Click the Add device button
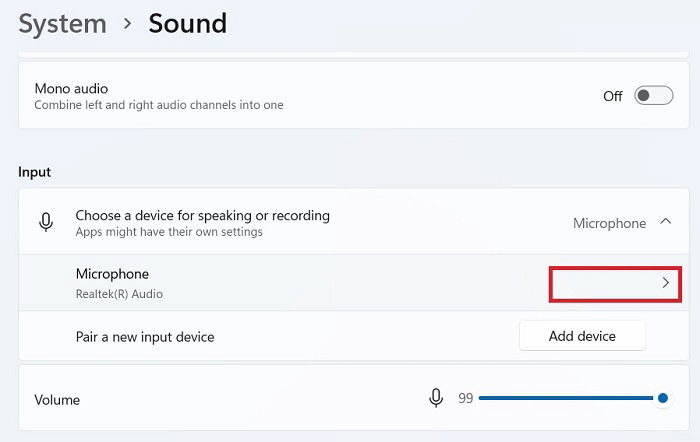This screenshot has height=442, width=700. (582, 336)
